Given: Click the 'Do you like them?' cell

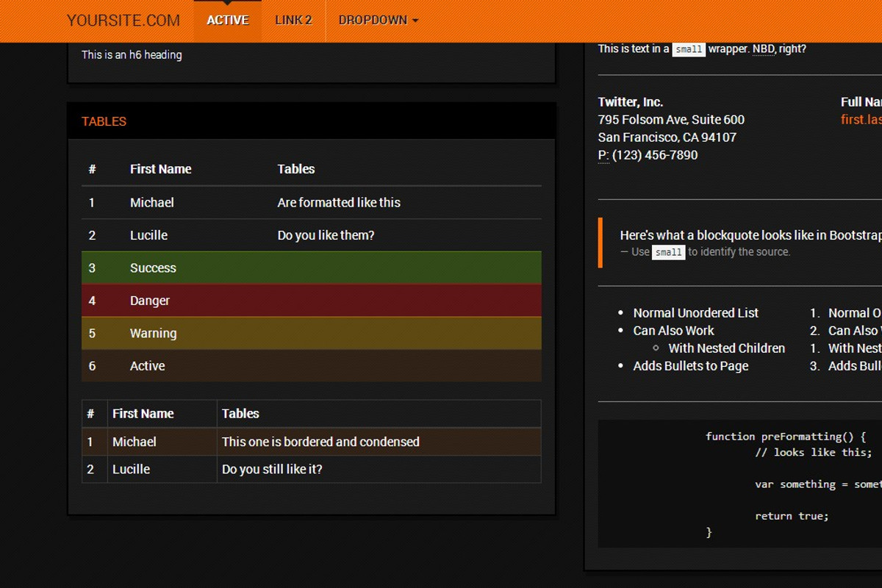Looking at the screenshot, I should [326, 235].
